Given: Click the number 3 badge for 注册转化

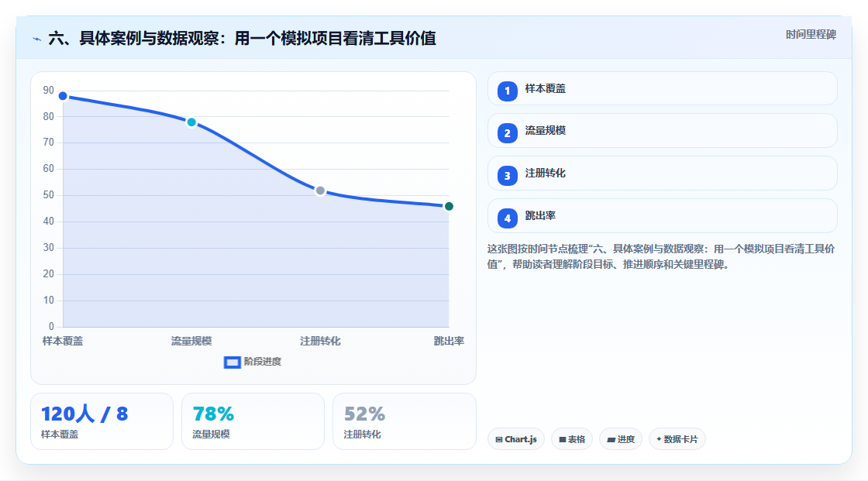Looking at the screenshot, I should click(x=507, y=176).
